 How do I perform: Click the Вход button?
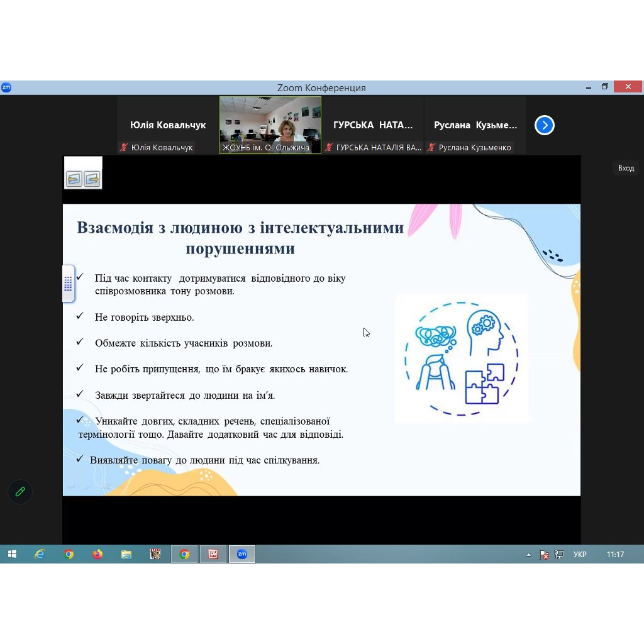pos(626,168)
